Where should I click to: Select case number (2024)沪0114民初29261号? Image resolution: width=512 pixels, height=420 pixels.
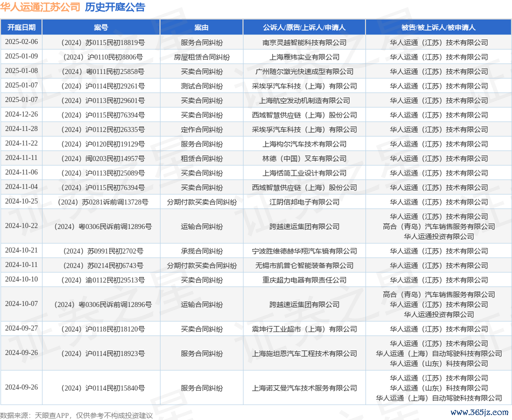103,86
